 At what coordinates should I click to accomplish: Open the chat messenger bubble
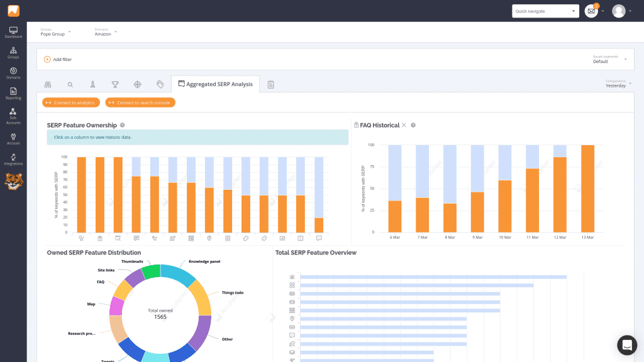626,345
